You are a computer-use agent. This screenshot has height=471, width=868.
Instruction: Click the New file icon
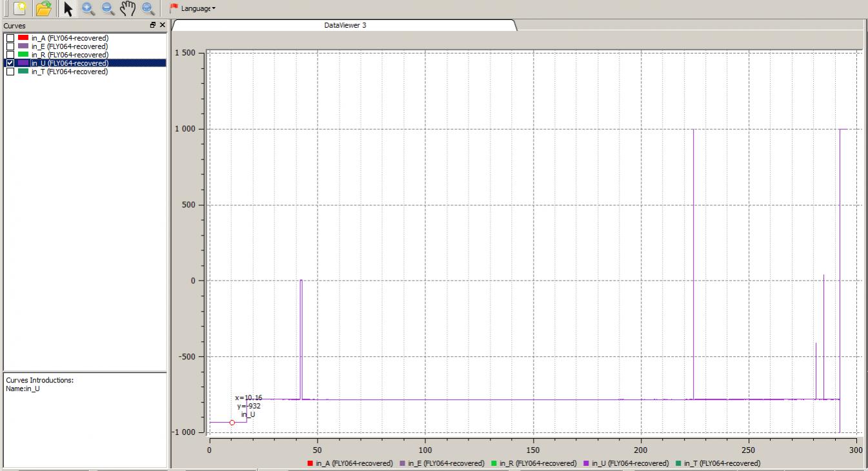tap(20, 8)
